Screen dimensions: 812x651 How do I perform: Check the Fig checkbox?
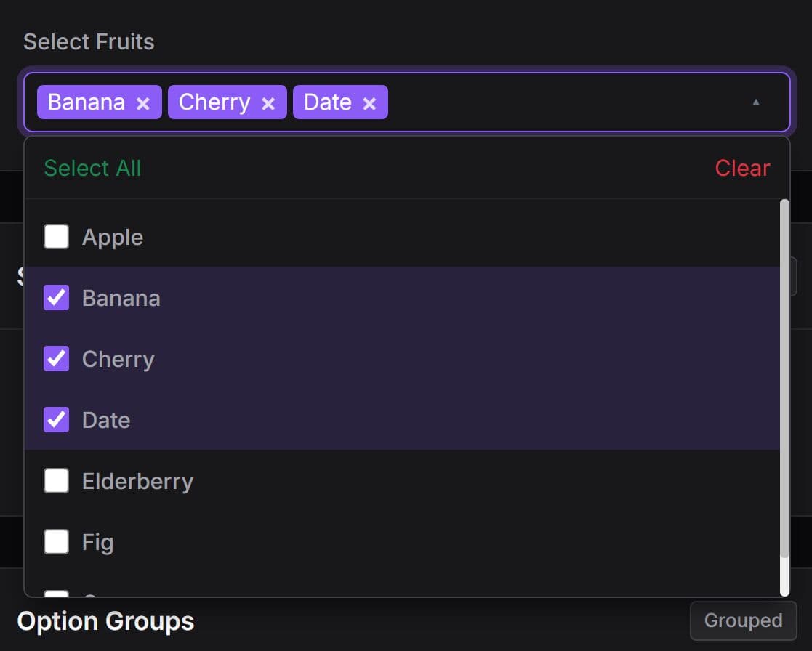57,542
